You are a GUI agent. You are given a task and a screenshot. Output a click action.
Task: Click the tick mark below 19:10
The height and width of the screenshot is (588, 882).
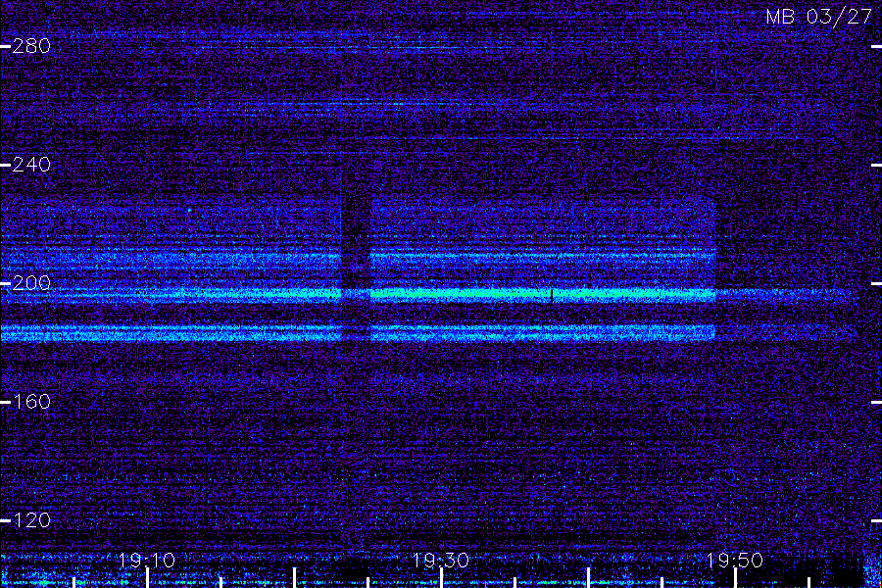147,578
